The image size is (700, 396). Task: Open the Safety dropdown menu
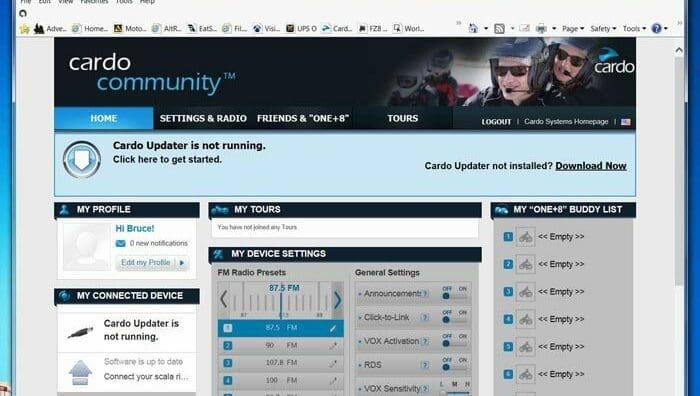(x=603, y=29)
